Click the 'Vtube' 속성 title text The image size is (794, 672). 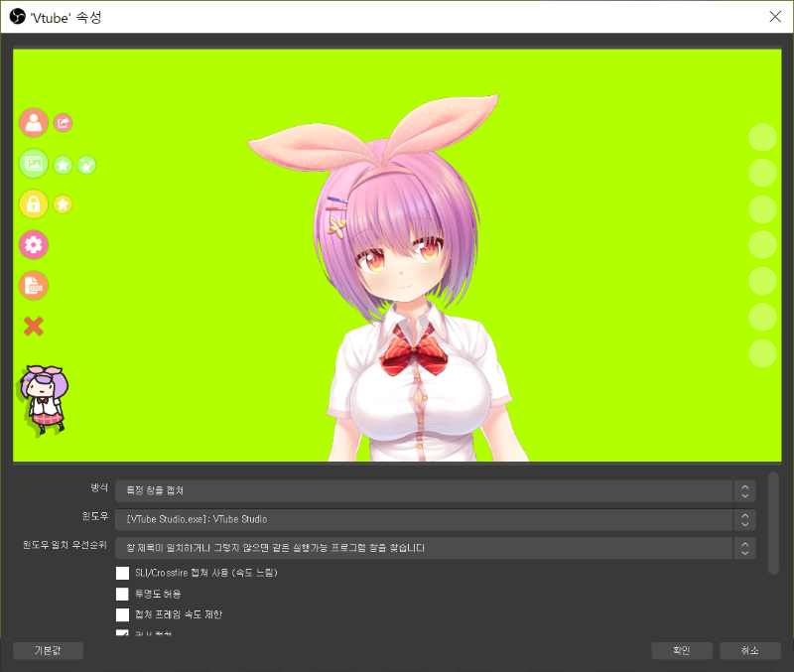pos(66,18)
